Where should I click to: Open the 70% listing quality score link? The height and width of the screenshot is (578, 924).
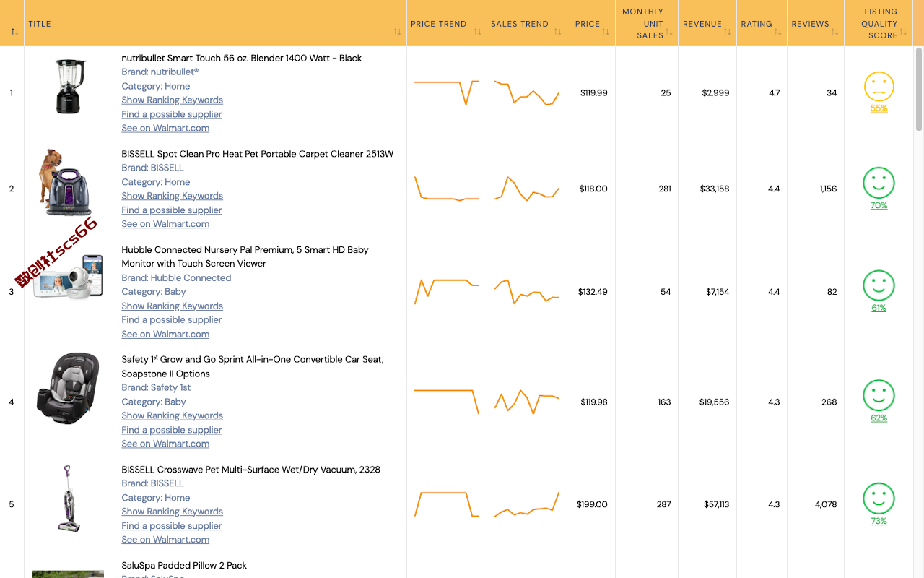(x=879, y=205)
